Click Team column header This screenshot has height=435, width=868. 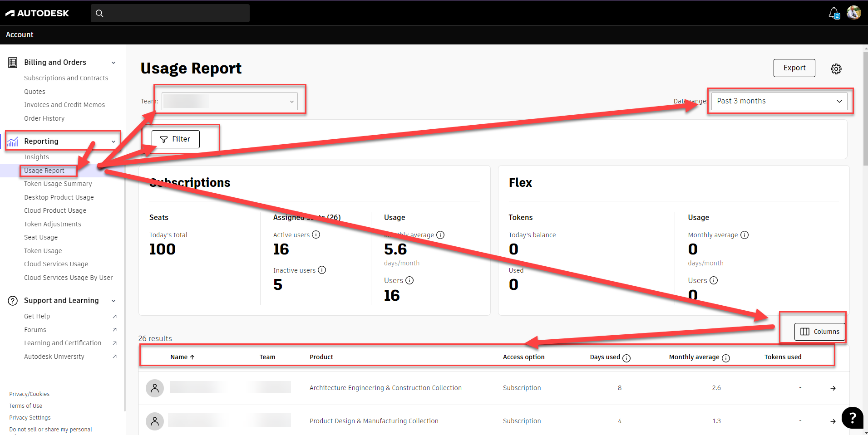point(267,357)
